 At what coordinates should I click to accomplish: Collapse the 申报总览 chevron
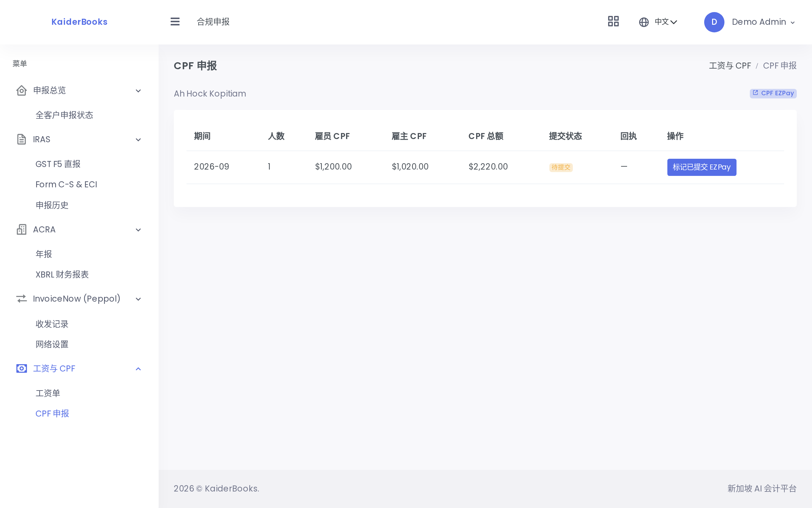[x=138, y=91]
